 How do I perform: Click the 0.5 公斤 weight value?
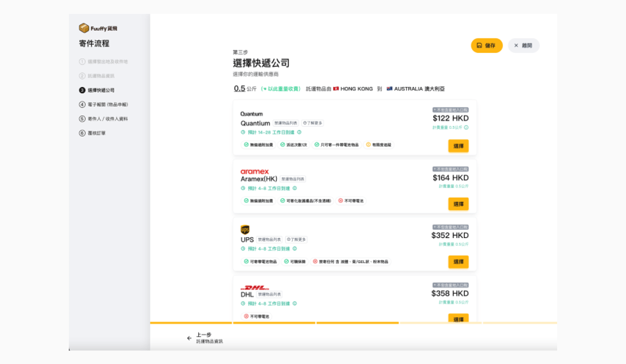(x=240, y=89)
